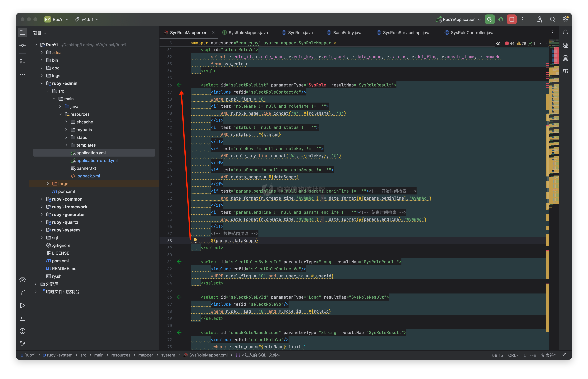Open the Maven tool window

tap(565, 71)
